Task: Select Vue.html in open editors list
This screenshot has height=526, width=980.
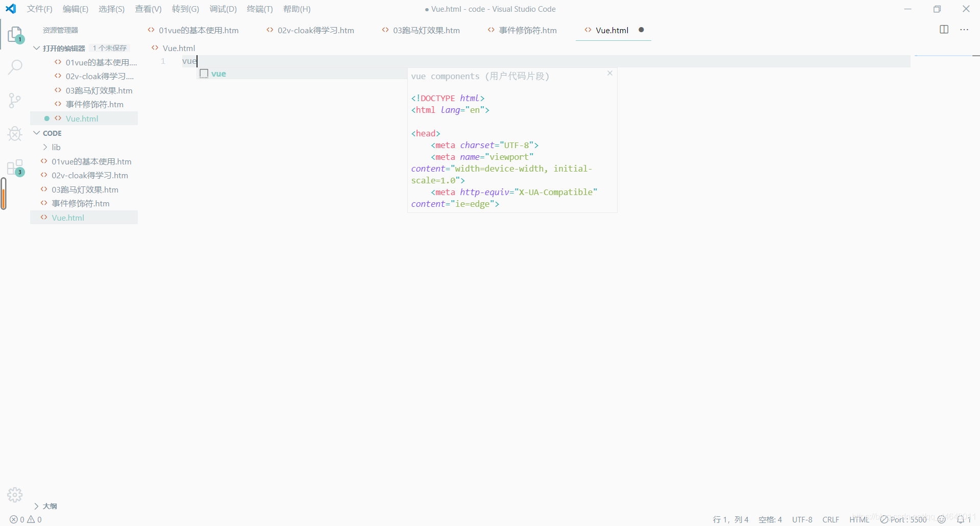Action: (84, 118)
